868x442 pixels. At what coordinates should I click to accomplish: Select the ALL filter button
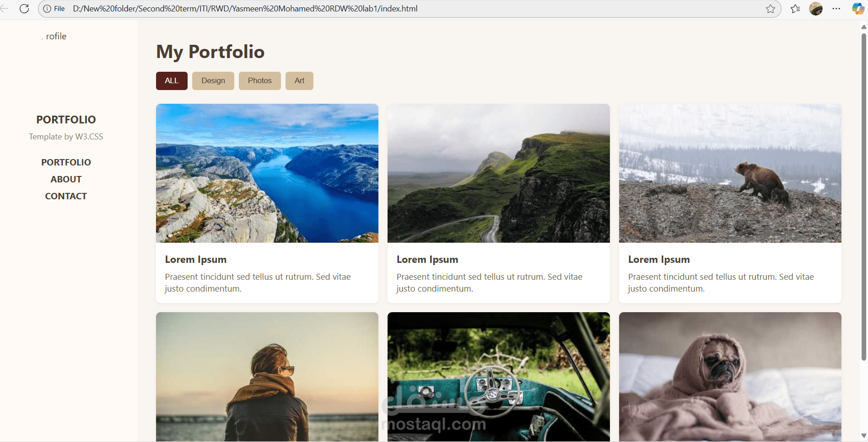[172, 81]
